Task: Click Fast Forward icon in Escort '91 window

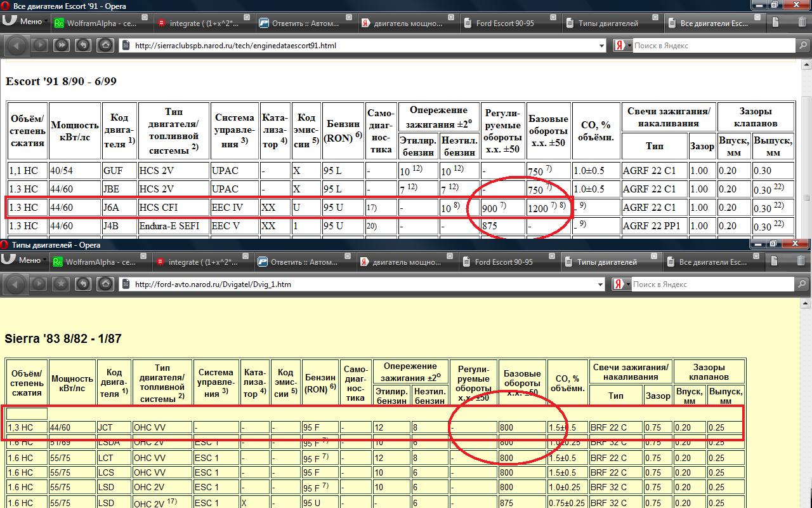Action: [x=61, y=45]
